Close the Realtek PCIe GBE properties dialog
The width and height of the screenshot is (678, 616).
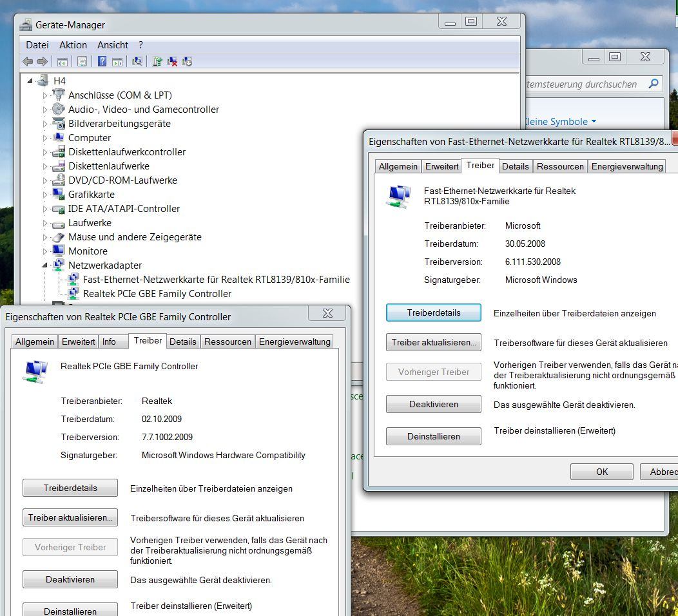(327, 313)
